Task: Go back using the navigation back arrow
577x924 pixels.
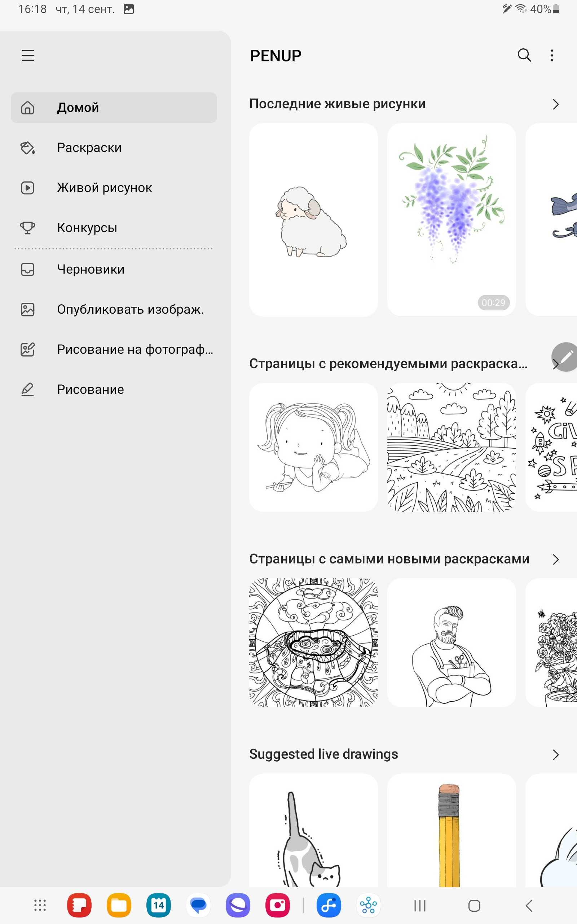Action: tap(529, 906)
